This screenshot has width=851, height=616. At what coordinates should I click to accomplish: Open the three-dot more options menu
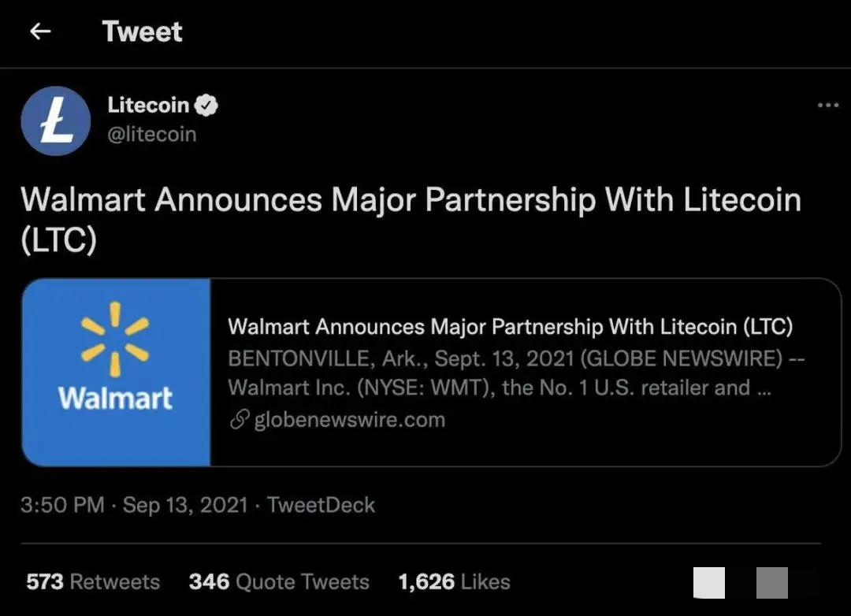click(x=827, y=106)
